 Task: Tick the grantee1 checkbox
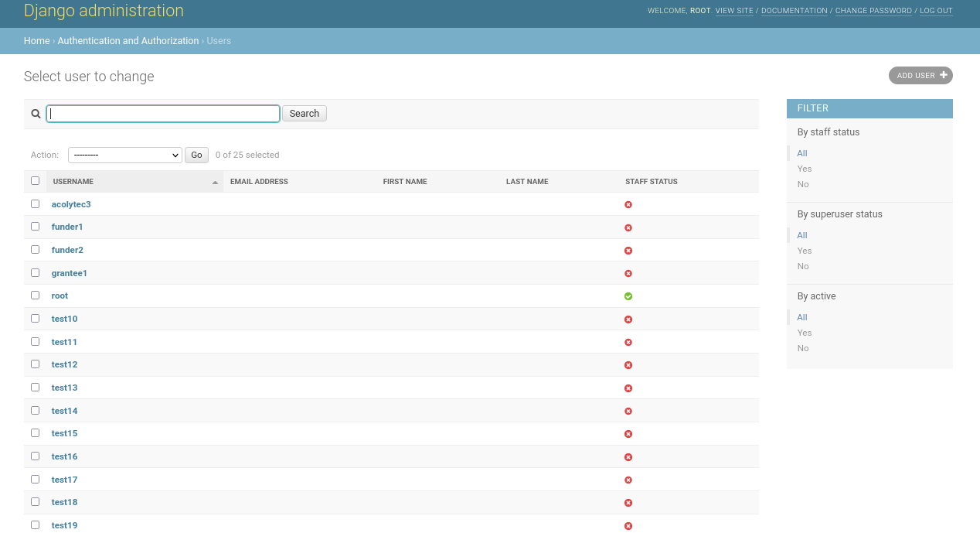click(x=35, y=272)
